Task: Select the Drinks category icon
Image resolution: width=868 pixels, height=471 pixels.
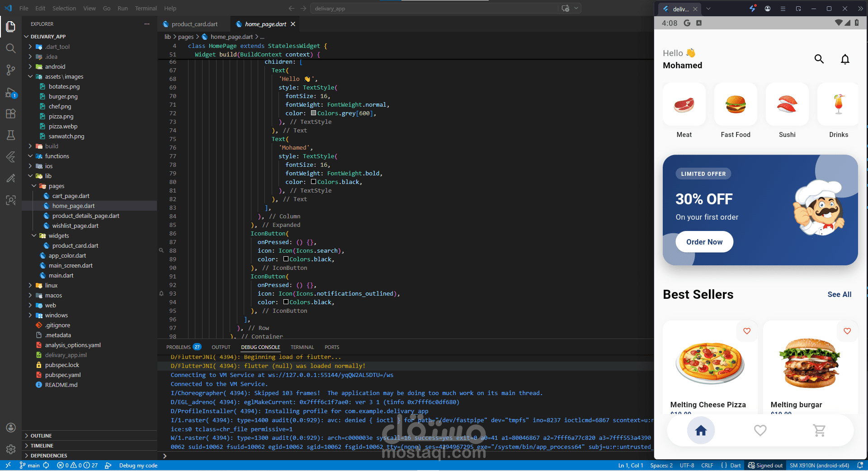Action: [x=838, y=104]
